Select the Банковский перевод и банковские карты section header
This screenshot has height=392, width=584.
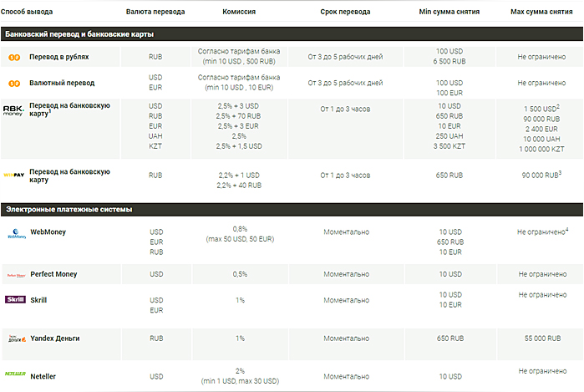coord(79,34)
